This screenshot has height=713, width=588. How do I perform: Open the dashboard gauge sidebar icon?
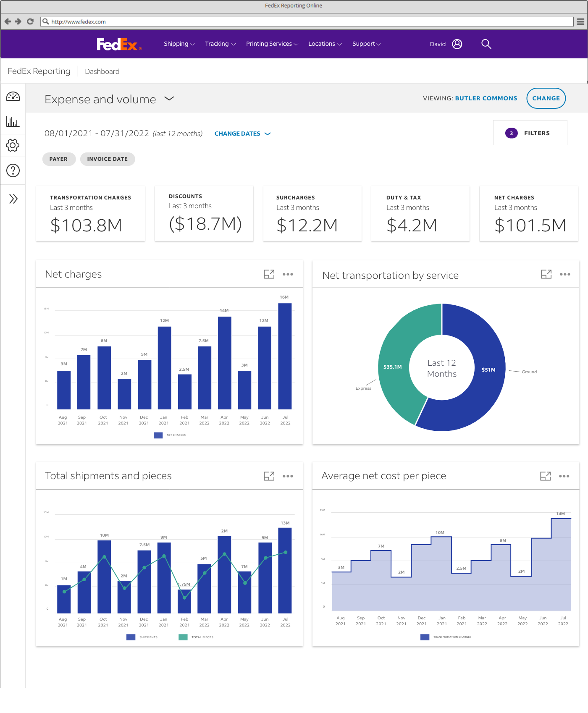click(13, 97)
